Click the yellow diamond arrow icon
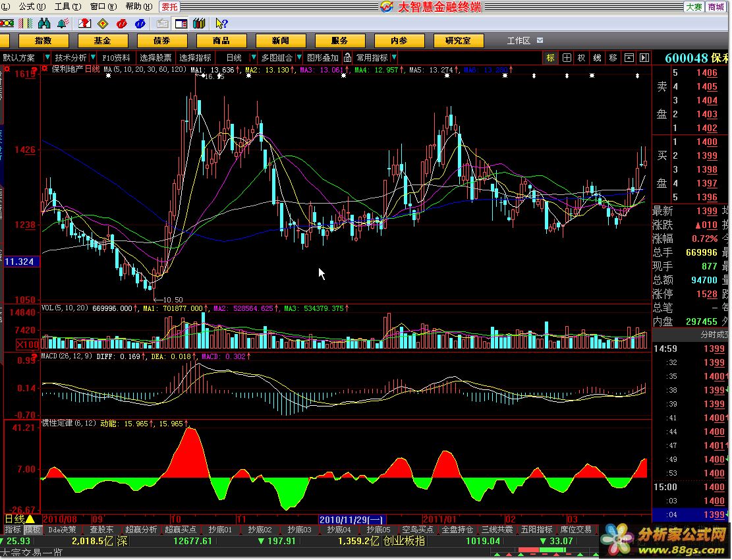 pyautogui.click(x=103, y=23)
